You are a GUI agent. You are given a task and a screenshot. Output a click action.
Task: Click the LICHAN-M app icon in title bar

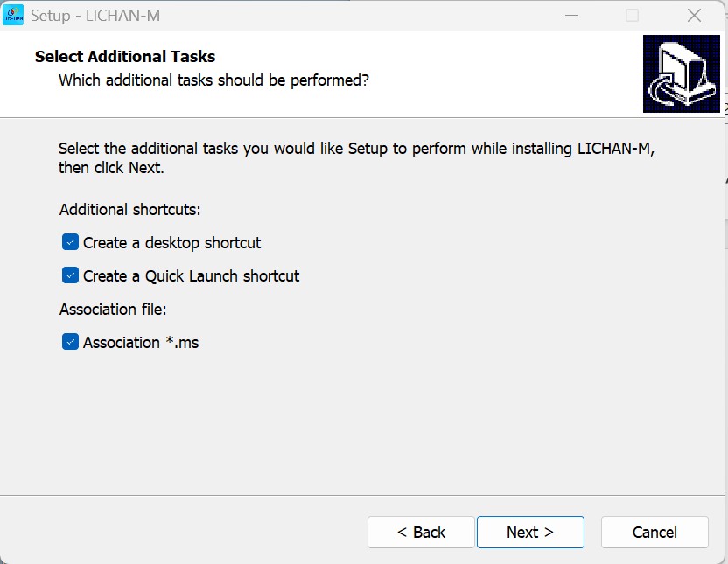[13, 16]
